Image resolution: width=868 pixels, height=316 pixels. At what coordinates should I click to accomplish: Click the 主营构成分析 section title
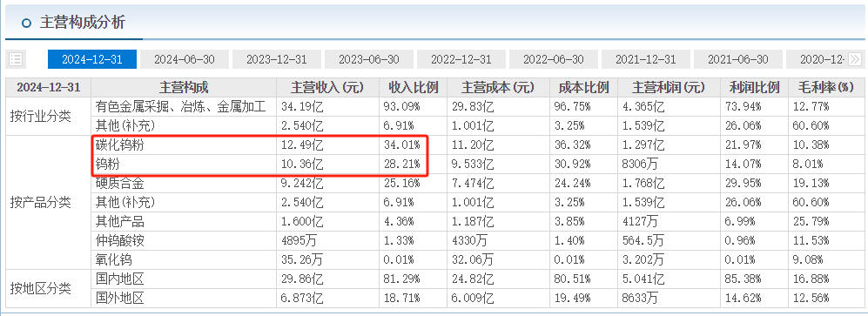83,23
